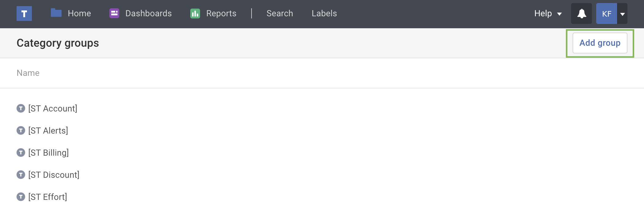Go to Labels in the navigation bar

pos(324,14)
